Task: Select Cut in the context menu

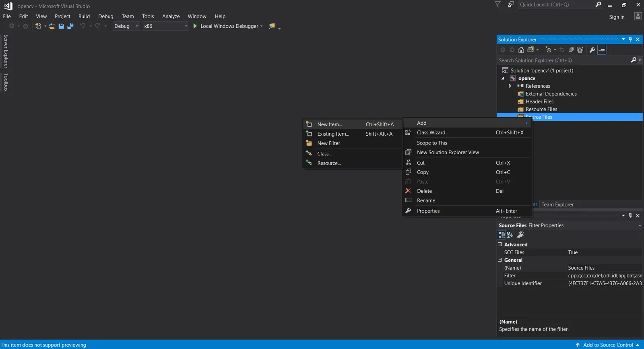Action: 467,163
